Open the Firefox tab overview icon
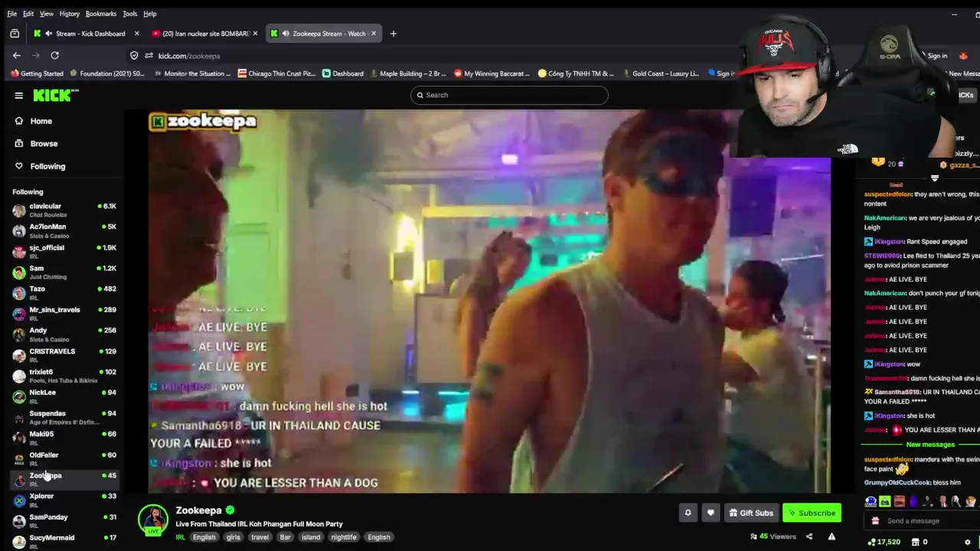Screen dimensions: 980x551 15,34
